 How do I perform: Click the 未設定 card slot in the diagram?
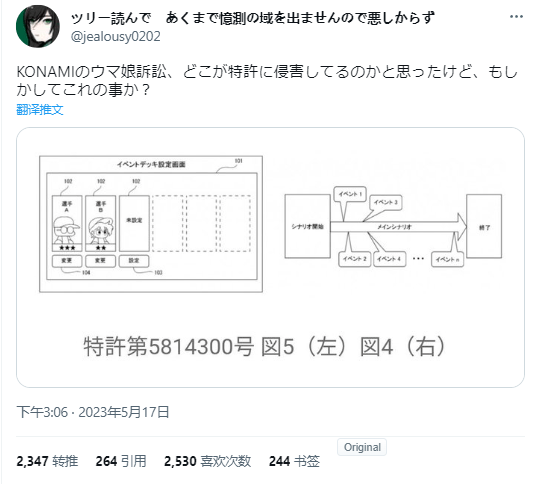[134, 223]
